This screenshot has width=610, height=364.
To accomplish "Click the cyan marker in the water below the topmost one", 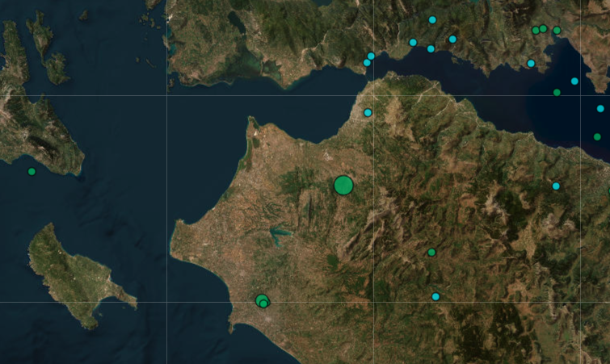I will (431, 49).
